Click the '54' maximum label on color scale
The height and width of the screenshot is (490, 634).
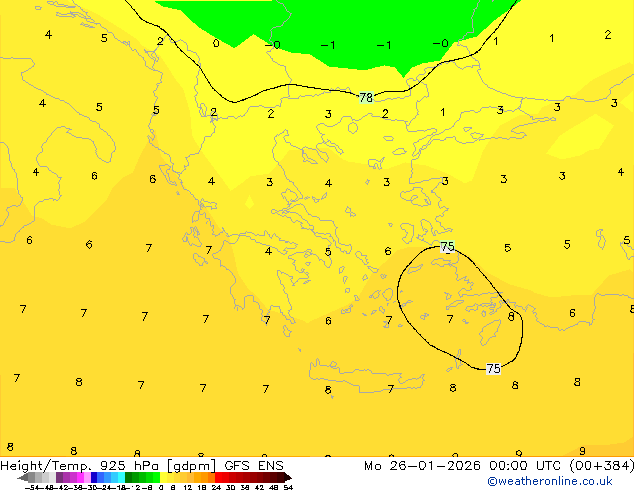pyautogui.click(x=288, y=487)
